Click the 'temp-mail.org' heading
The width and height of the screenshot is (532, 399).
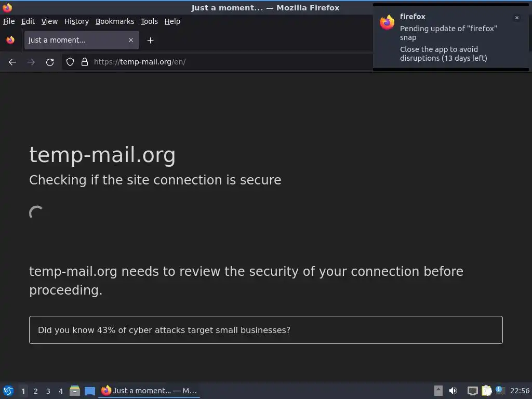pyautogui.click(x=102, y=155)
